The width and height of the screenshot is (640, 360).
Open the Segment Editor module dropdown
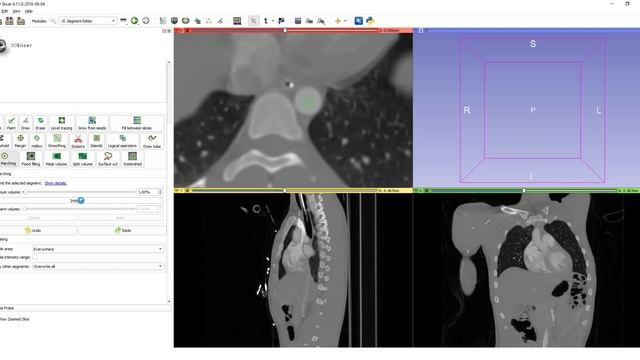tap(88, 20)
